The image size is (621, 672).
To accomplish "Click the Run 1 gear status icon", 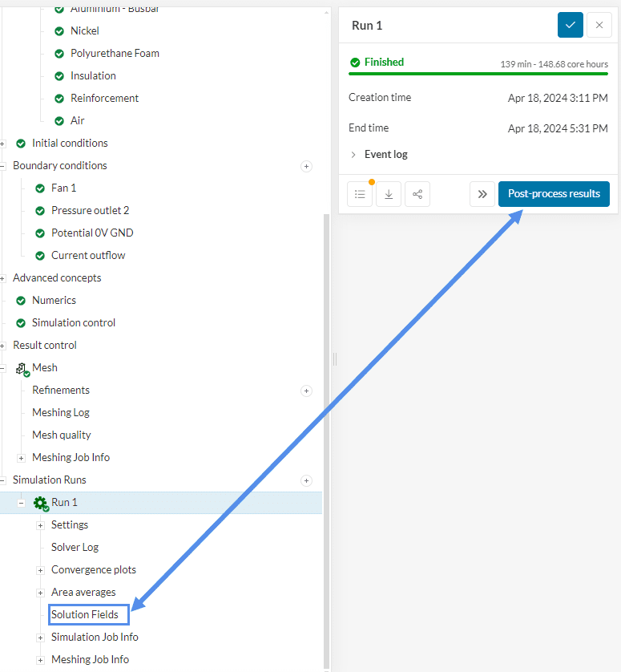I will coord(40,504).
